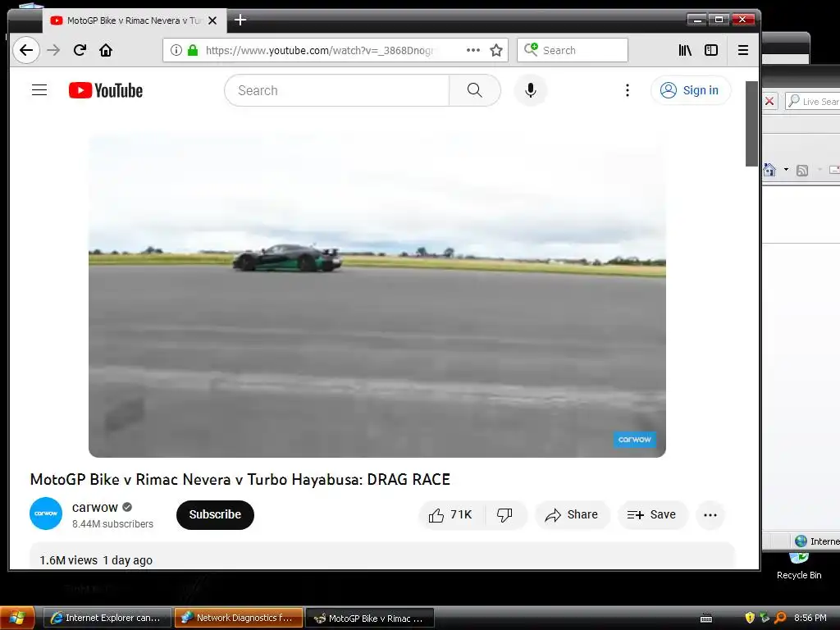The width and height of the screenshot is (840, 630).
Task: Open more actions ellipsis beside Save
Action: (710, 515)
